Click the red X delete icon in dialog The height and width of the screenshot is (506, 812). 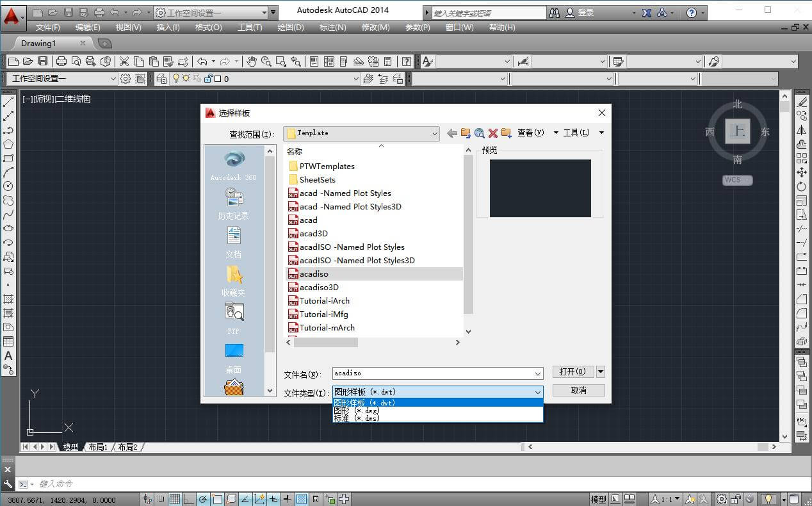pos(493,133)
